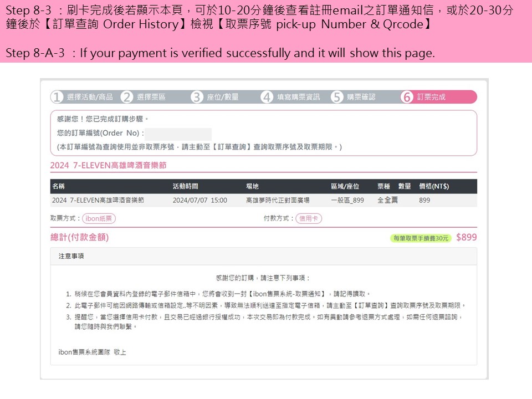The width and height of the screenshot is (532, 399).
Task: Click the blank order number field
Action: pyautogui.click(x=178, y=134)
